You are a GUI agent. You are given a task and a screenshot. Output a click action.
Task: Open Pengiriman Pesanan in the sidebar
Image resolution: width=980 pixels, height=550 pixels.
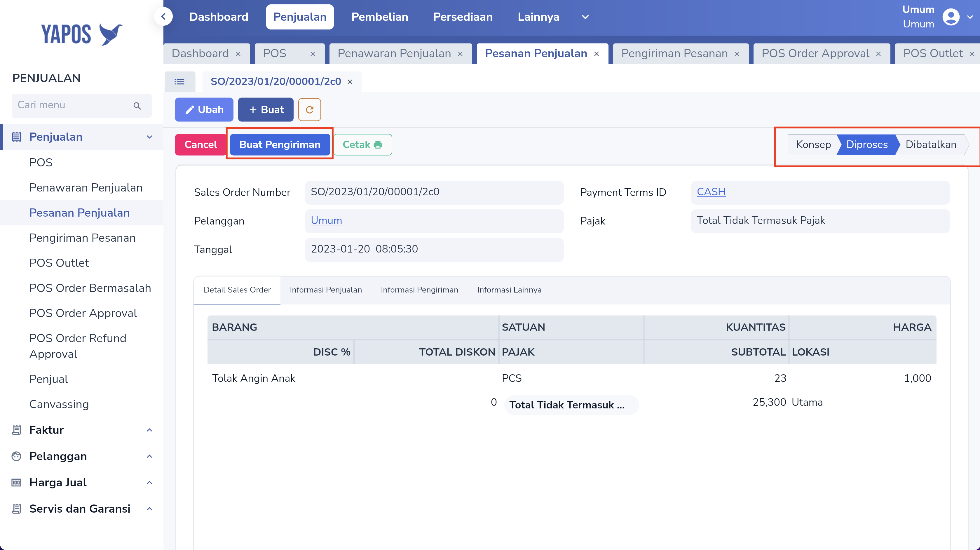pos(83,238)
